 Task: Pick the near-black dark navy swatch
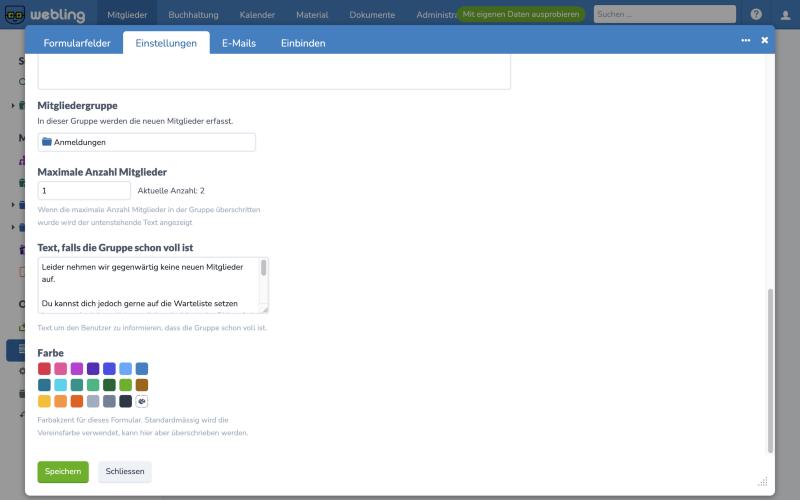pos(126,401)
